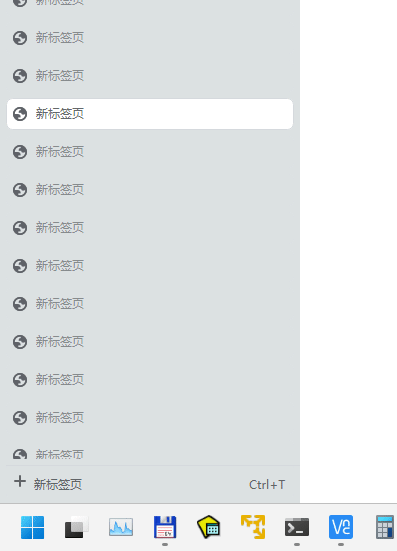397x551 pixels.
Task: Switch to the terminal window in taskbar
Action: 297,527
